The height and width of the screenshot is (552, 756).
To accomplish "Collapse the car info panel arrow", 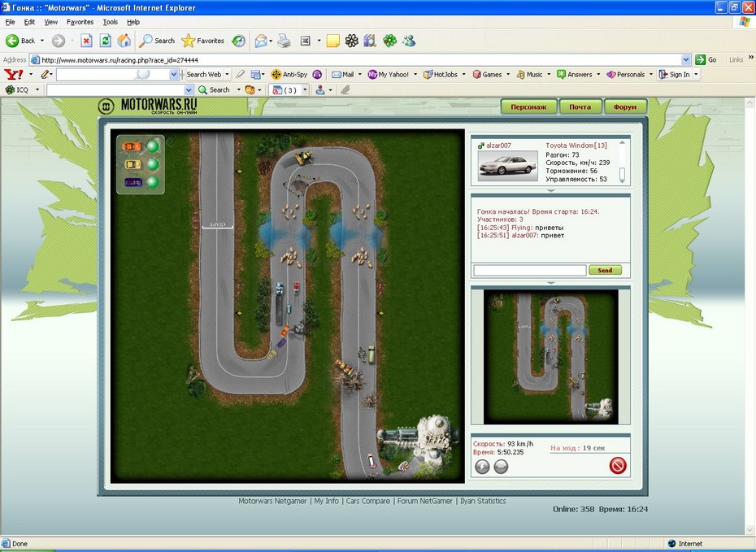I will coord(551,191).
